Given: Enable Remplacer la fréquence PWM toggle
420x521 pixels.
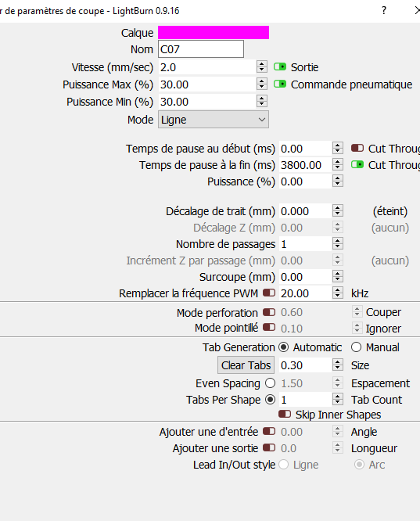Looking at the screenshot, I should 269,293.
